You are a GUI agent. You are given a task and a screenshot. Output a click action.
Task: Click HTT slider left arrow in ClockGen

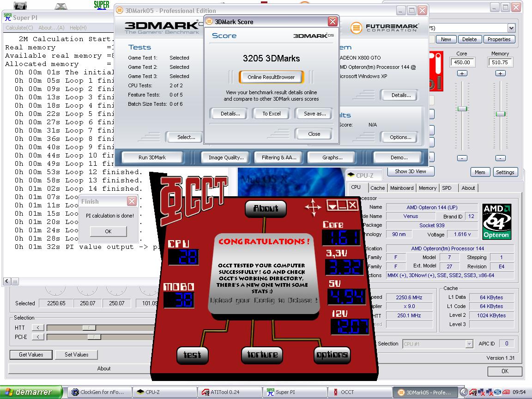[x=38, y=328]
